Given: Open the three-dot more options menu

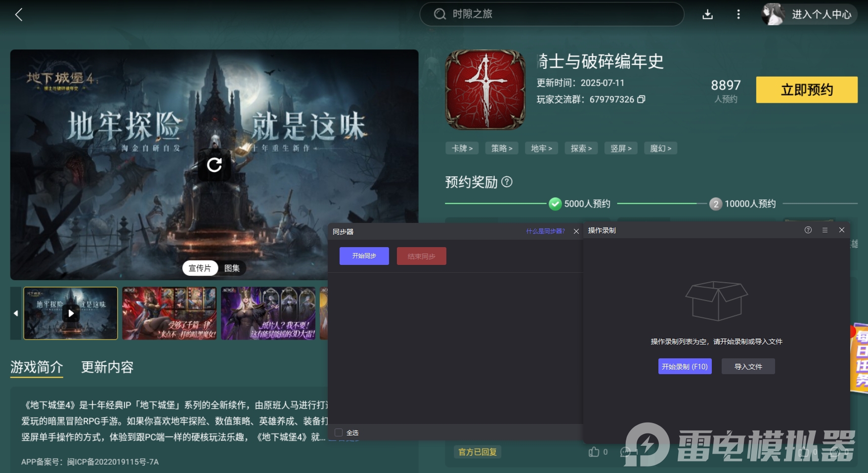Looking at the screenshot, I should coord(738,14).
